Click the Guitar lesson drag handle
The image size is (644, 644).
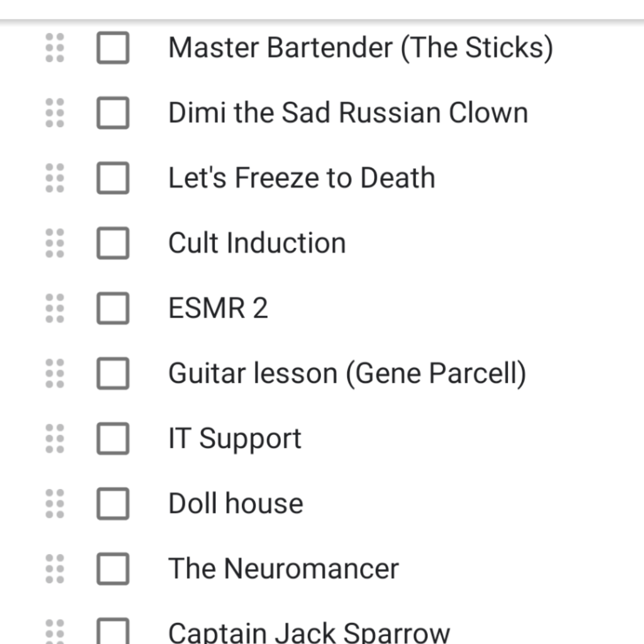point(55,373)
